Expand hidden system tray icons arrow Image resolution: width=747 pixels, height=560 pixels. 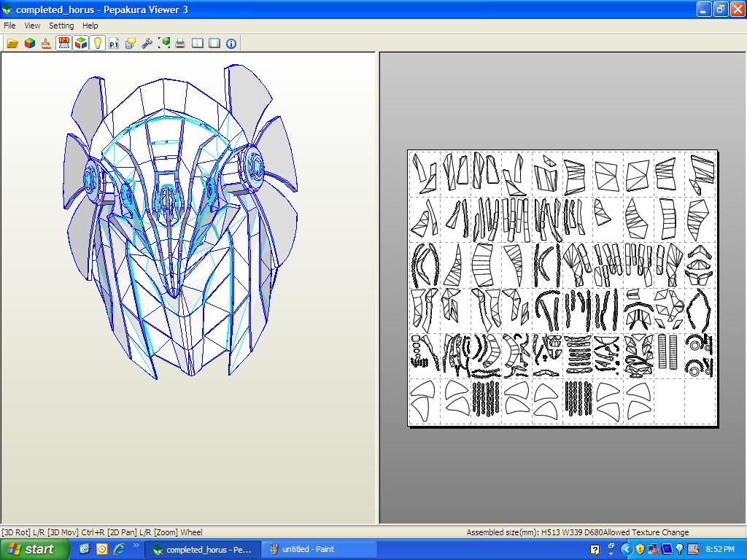627,550
